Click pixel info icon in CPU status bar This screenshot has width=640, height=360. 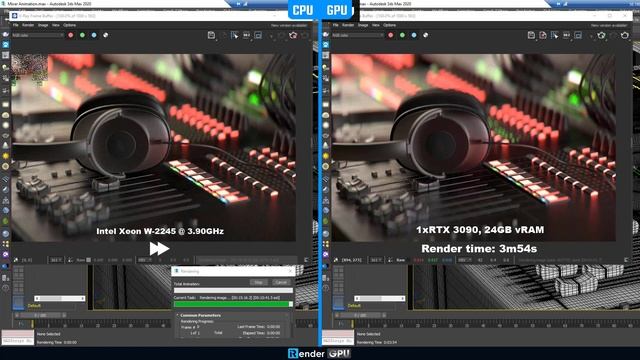click(x=16, y=260)
